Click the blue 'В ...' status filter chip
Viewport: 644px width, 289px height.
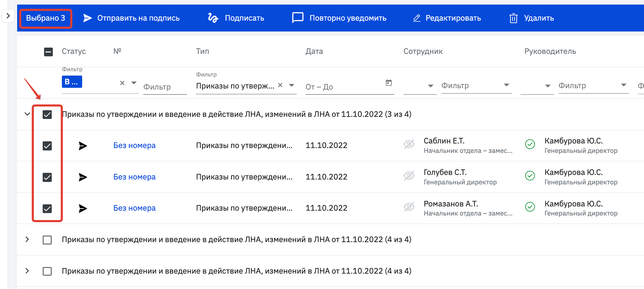coord(72,82)
